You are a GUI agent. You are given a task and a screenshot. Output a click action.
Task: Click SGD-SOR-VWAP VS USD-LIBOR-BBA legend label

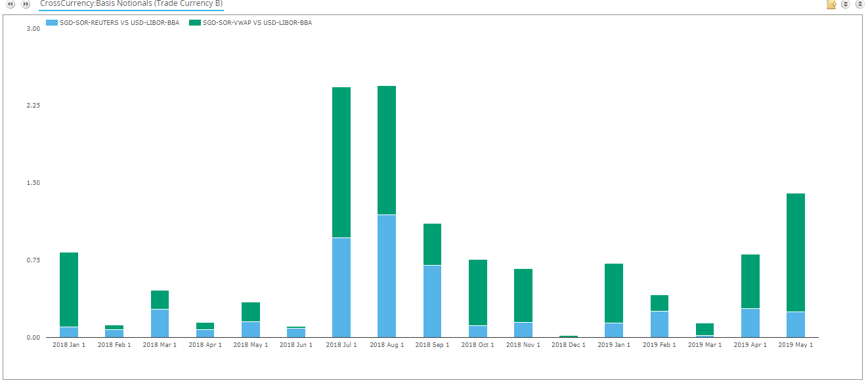[x=257, y=23]
